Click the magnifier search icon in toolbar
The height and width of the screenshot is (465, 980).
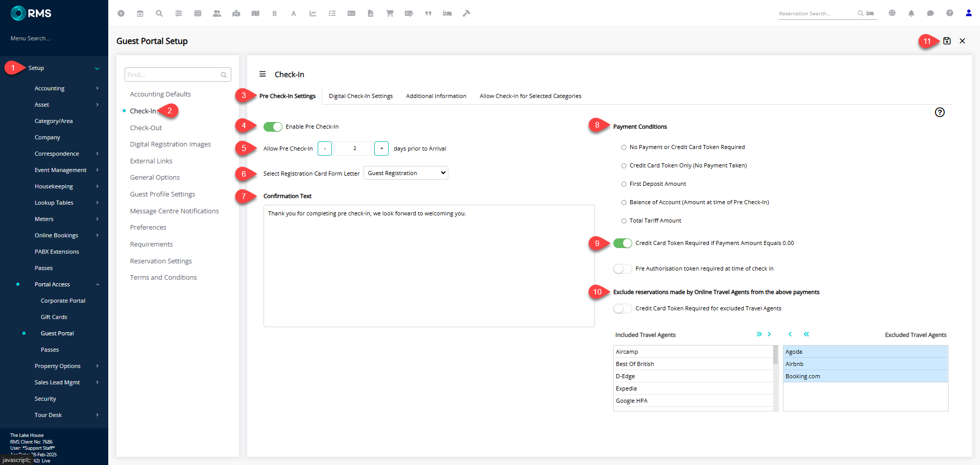(159, 13)
